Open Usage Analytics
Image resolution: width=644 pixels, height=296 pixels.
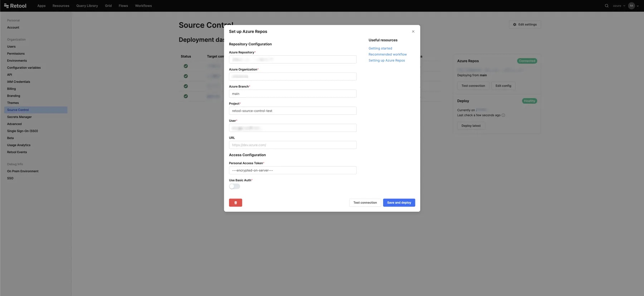[x=19, y=145]
